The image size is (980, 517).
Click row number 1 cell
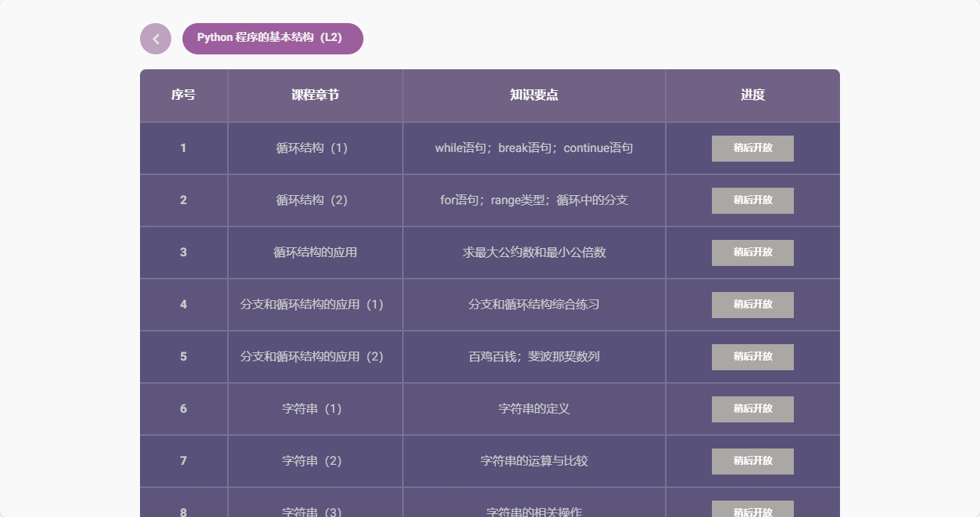[x=183, y=148]
